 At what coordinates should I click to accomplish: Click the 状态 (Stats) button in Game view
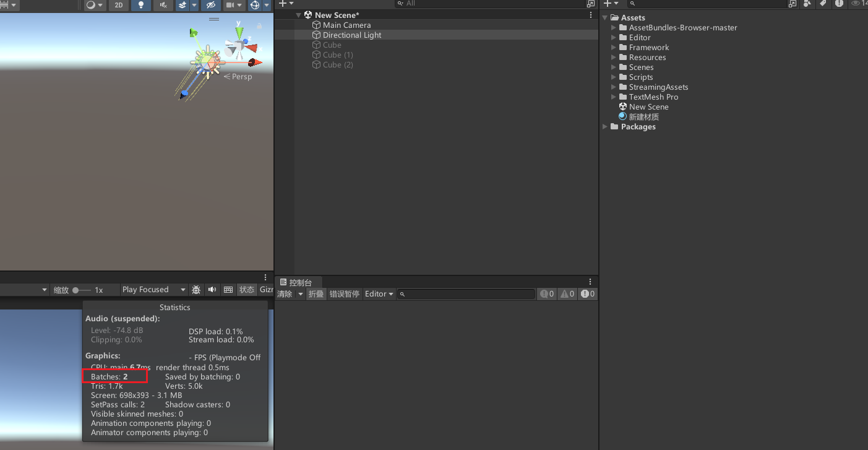pos(247,290)
